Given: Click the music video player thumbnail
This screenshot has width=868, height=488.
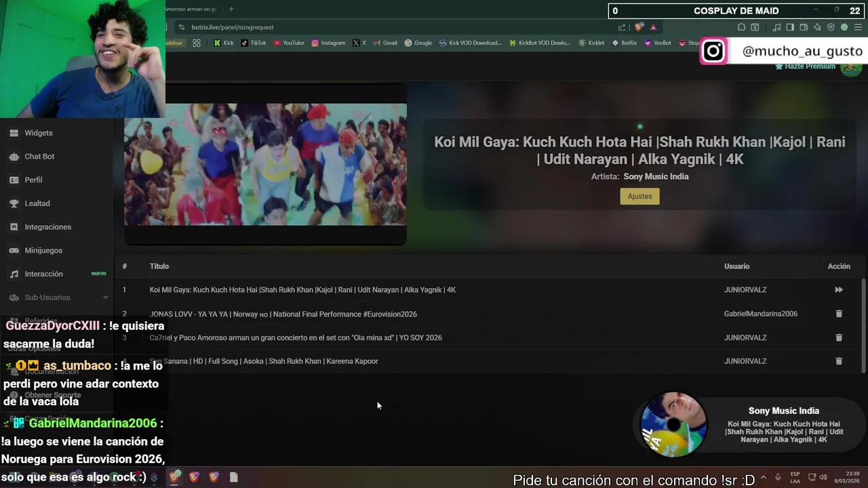Looking at the screenshot, I should 265,165.
